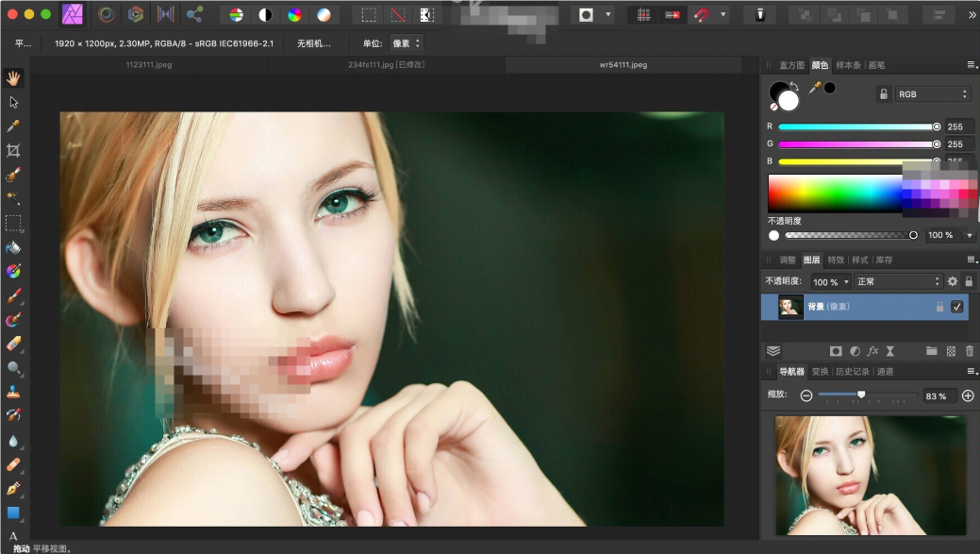Viewport: 980px width, 554px height.
Task: Open the units dropdown showing 像素
Action: pos(407,43)
